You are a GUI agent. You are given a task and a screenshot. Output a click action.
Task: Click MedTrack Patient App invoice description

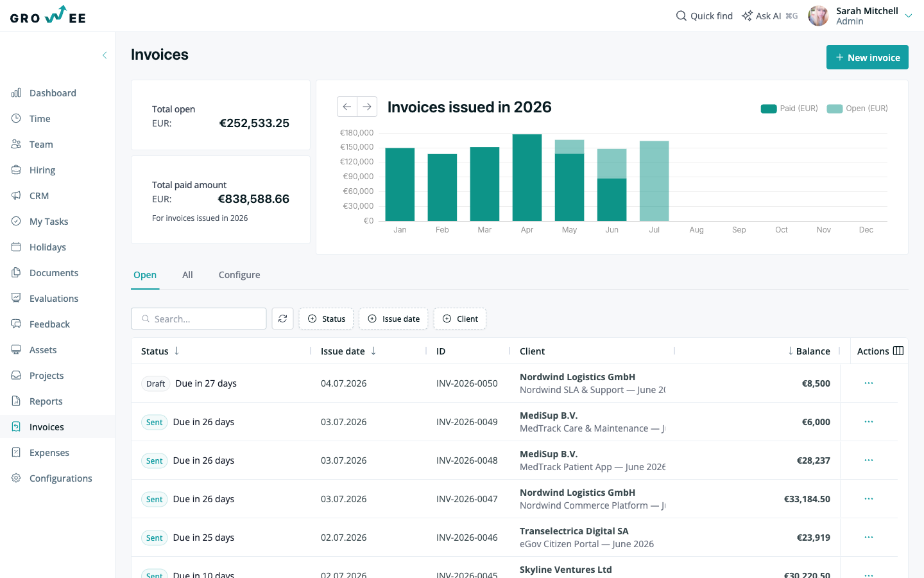pos(593,467)
